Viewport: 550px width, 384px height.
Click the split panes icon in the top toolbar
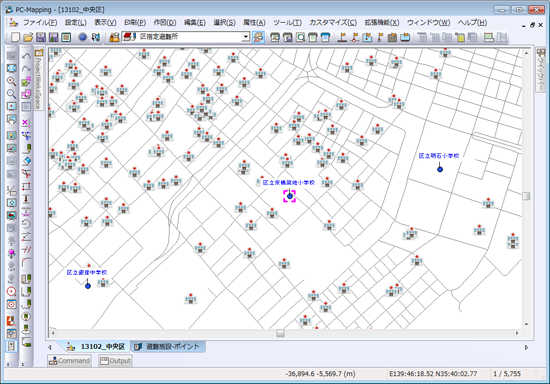click(488, 37)
